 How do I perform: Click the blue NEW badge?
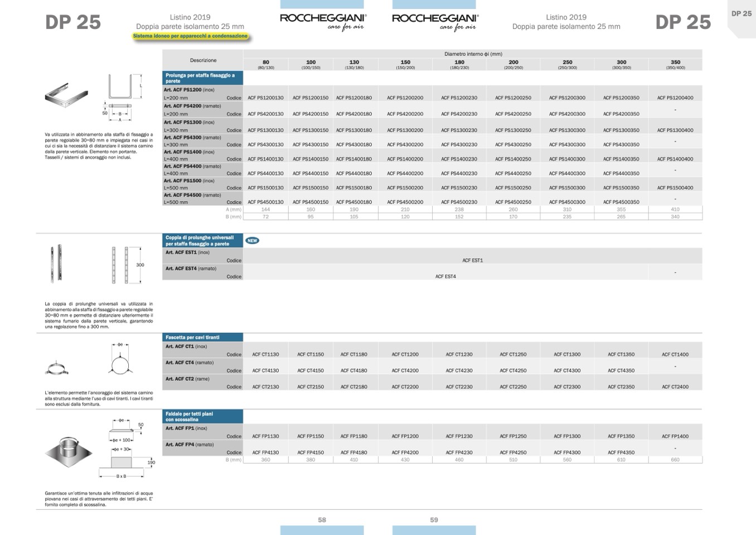coord(252,240)
